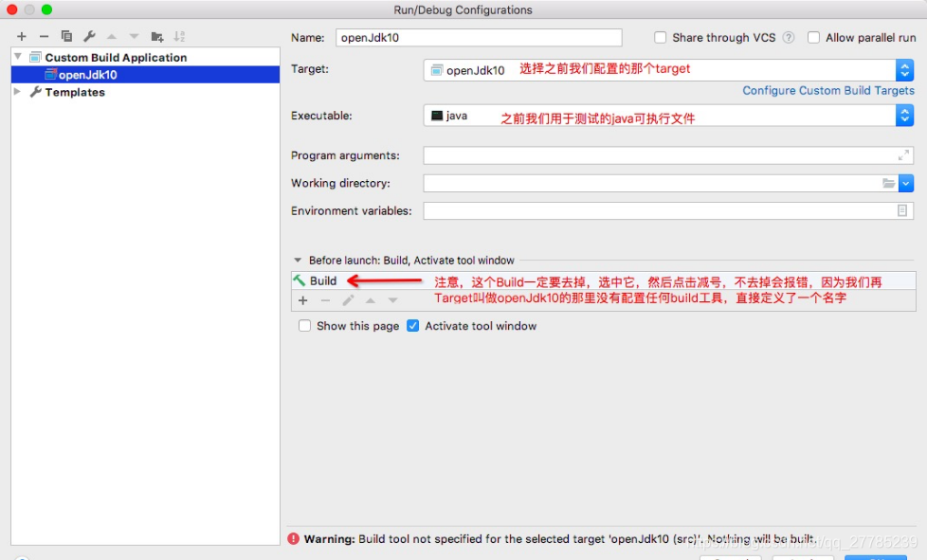Open the Executable dropdown
The height and width of the screenshot is (560, 927).
(904, 116)
